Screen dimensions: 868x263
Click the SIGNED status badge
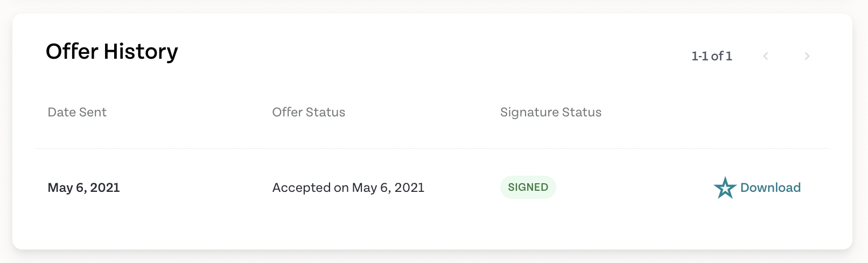[528, 187]
